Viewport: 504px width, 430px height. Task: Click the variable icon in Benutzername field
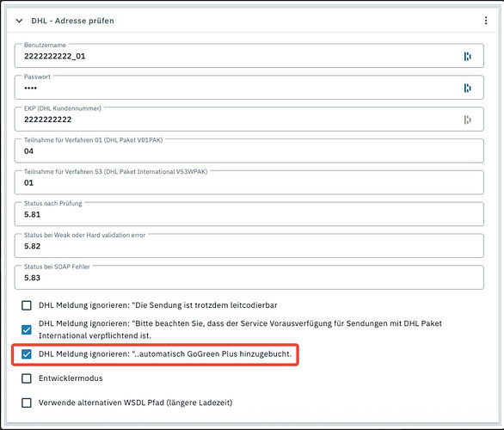[x=467, y=57]
